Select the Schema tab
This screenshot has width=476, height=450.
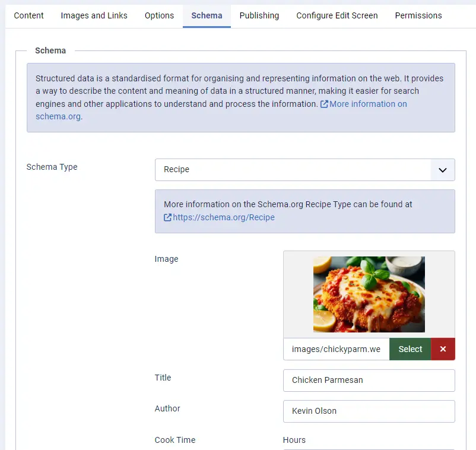tap(207, 15)
